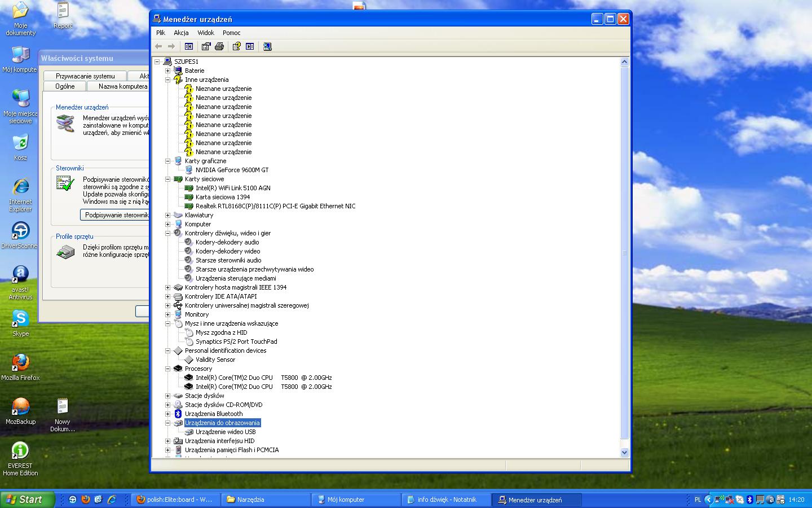Select the avast! Antivirus desktop shortcut
The image size is (812, 508).
[x=20, y=283]
